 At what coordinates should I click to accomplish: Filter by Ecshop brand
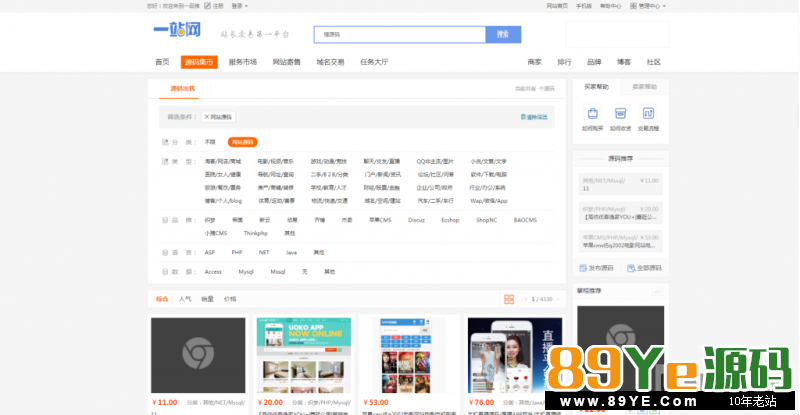(x=450, y=220)
